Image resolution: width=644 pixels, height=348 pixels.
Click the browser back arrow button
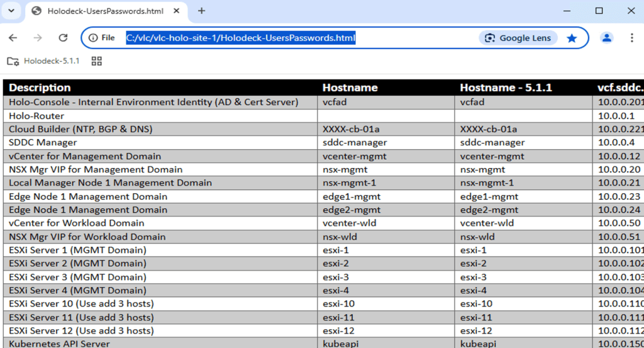coord(13,38)
